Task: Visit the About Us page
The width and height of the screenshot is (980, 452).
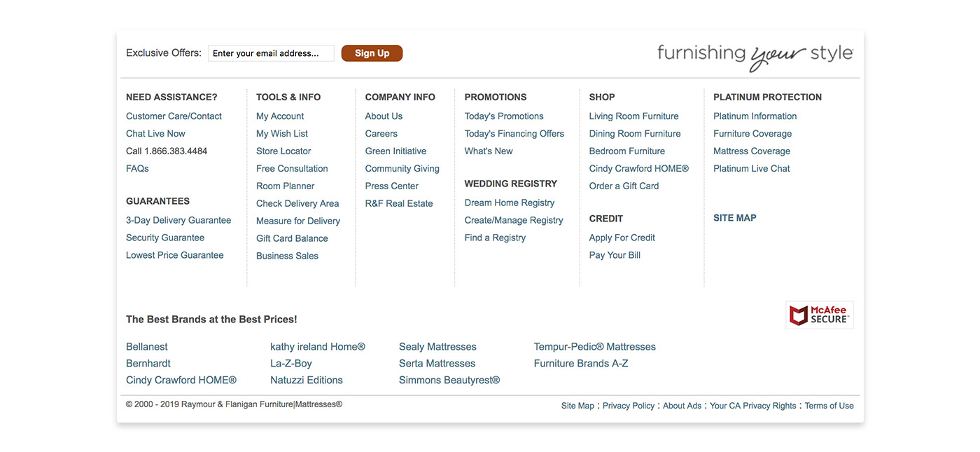Action: click(x=384, y=116)
